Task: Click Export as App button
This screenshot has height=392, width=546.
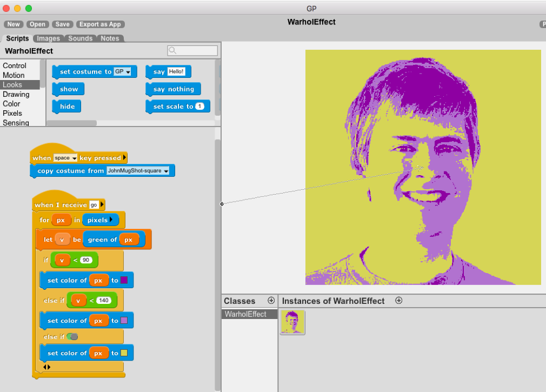Action: pyautogui.click(x=101, y=24)
